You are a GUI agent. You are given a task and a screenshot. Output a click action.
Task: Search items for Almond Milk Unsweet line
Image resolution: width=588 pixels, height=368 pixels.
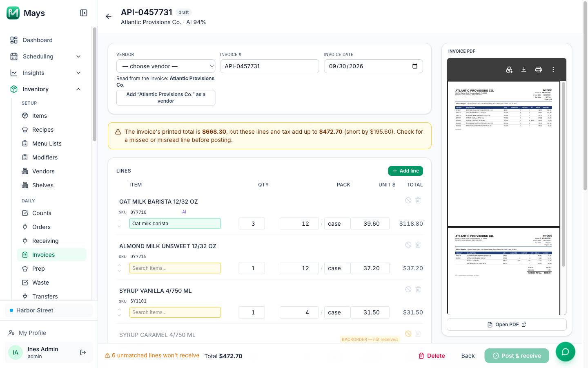click(x=175, y=268)
